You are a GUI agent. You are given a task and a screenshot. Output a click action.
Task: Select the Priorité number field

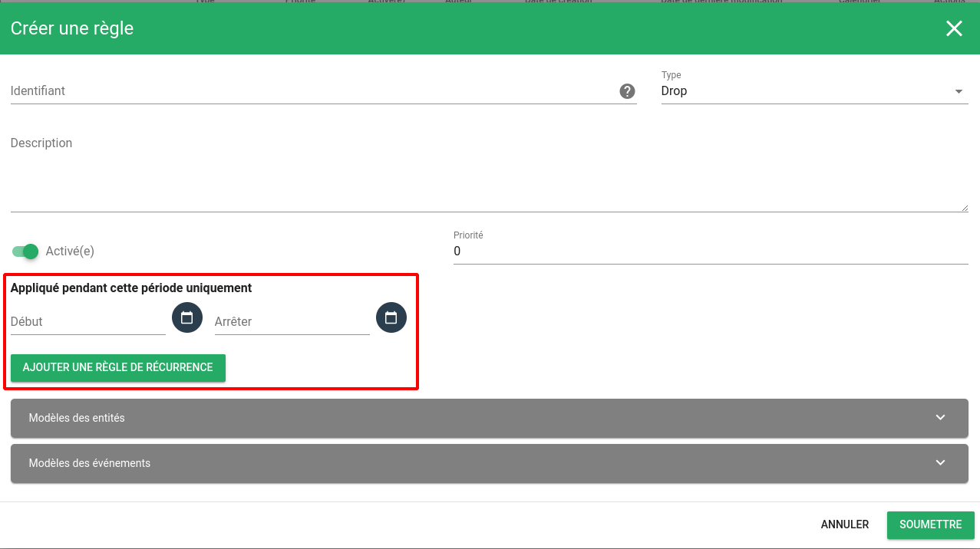pyautogui.click(x=710, y=251)
